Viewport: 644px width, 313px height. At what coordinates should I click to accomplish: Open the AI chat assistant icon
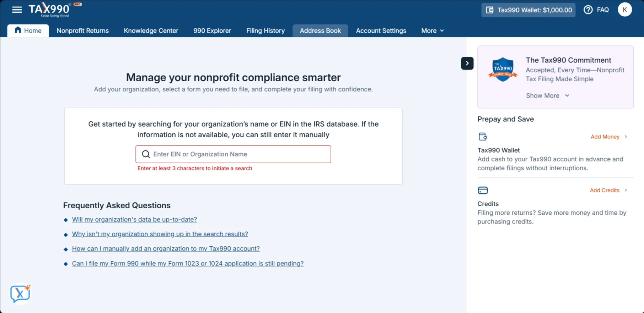[x=20, y=293]
